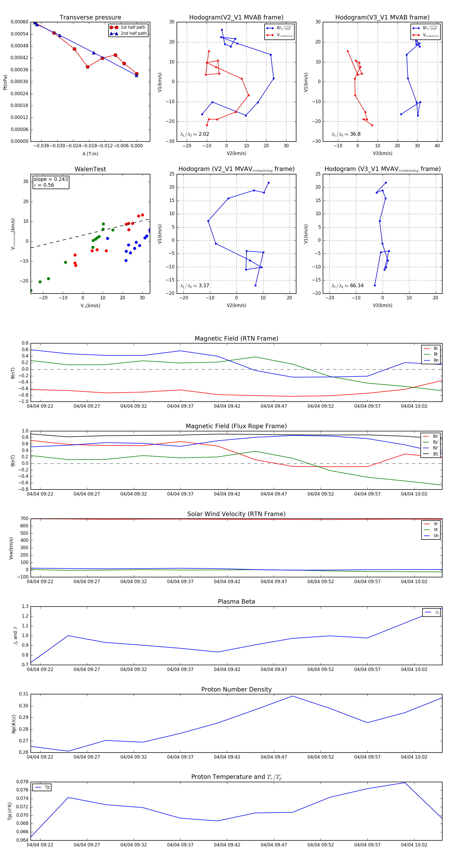Click the 0.00060 tick on pressure axis
Viewport: 473px width, 868px height.
19,22
